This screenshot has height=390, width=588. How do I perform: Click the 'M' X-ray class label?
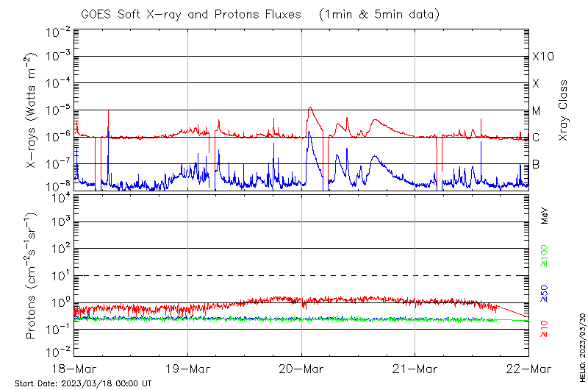(x=537, y=110)
